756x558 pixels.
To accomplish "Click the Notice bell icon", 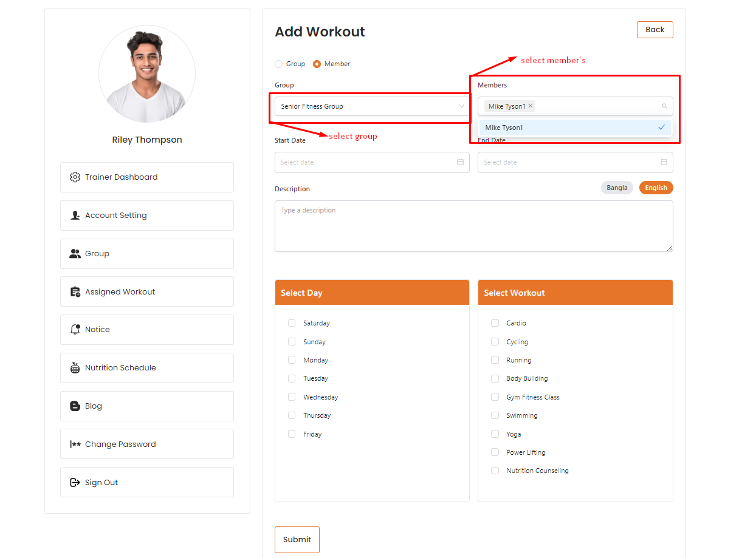I will coord(75,330).
